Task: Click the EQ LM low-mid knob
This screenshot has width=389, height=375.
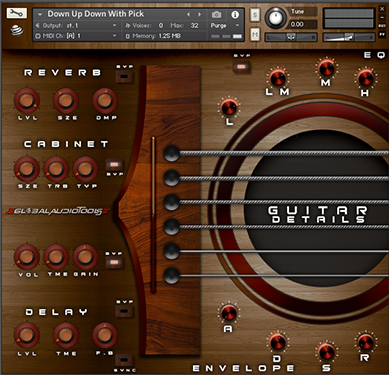Action: (x=278, y=78)
